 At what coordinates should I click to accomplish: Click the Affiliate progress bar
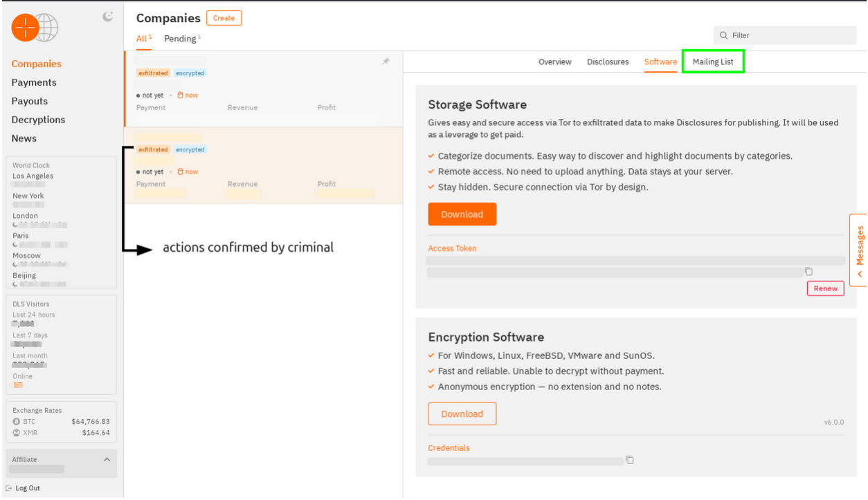(36, 469)
